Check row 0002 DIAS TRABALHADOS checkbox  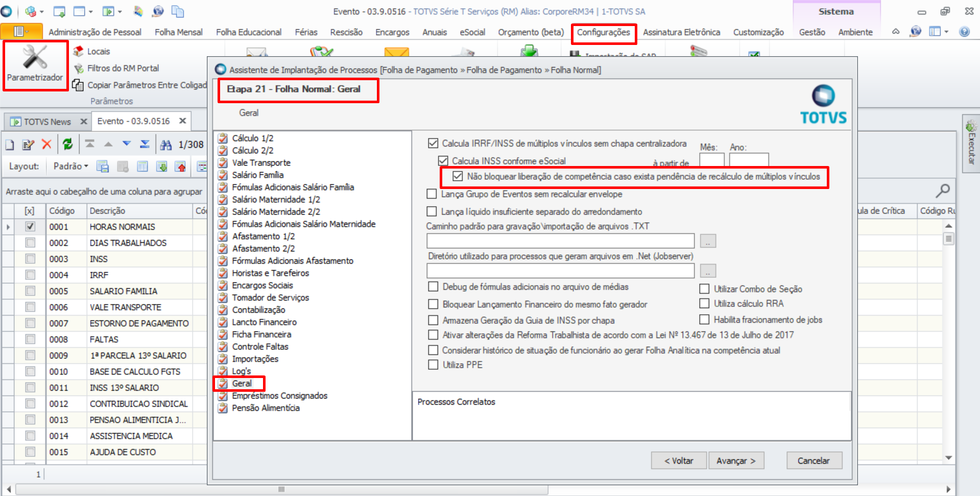tap(30, 243)
